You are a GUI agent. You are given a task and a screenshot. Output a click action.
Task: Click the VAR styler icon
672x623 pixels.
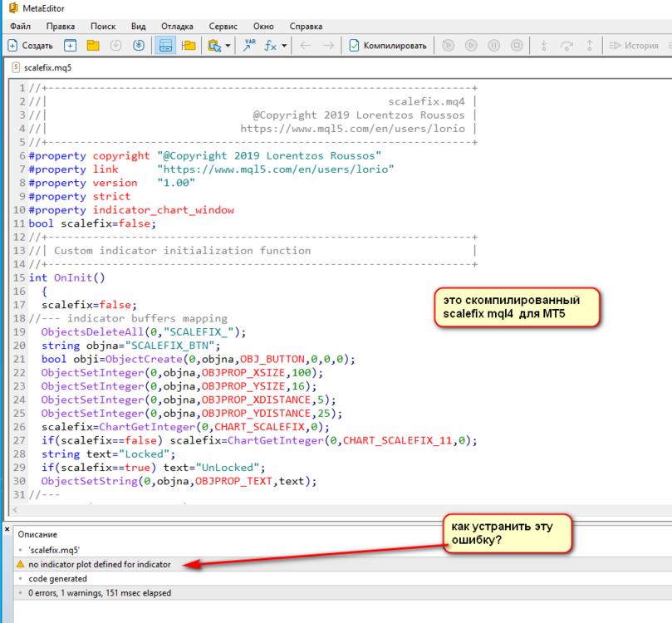249,45
